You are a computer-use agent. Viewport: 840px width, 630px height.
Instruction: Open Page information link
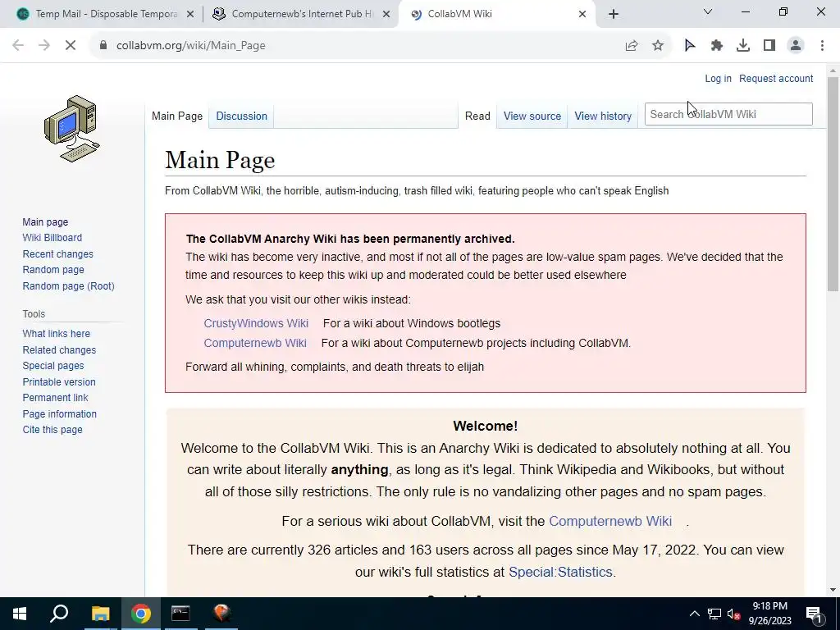coord(59,413)
